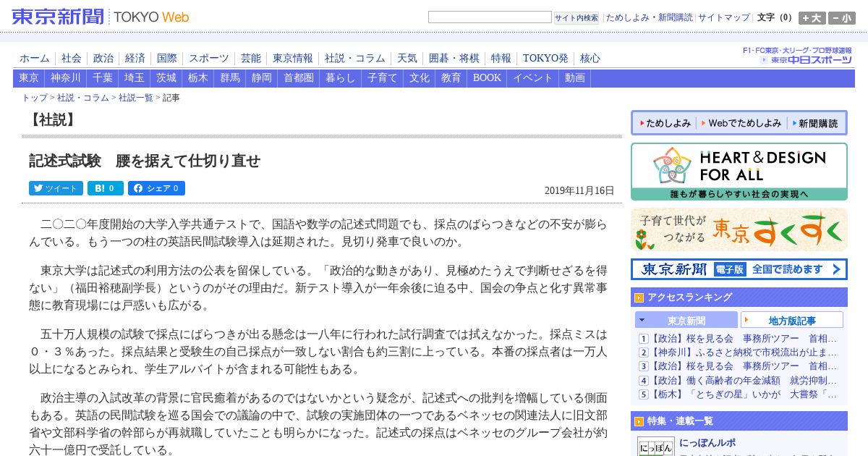868x456 pixels.
Task: Click the トップ breadcrumb link
Action: (35, 98)
